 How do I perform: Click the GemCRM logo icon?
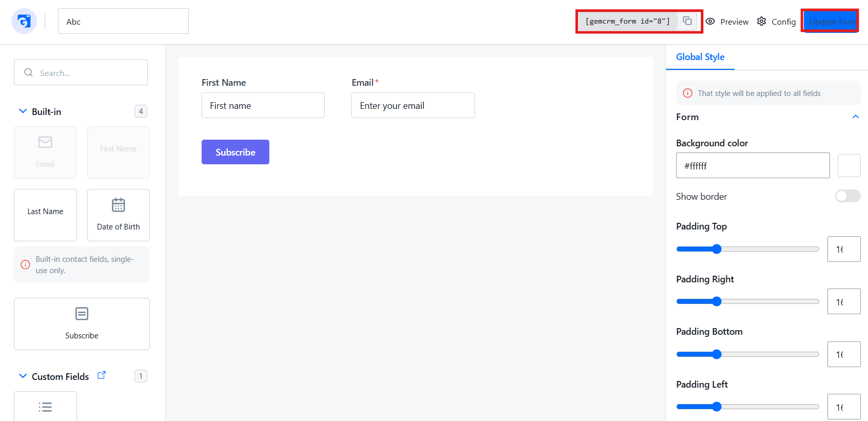point(24,21)
